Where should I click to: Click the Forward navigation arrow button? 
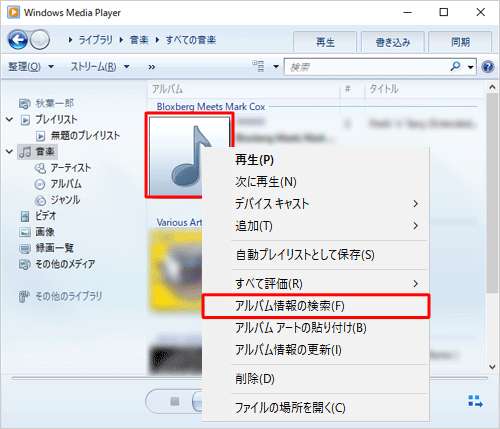point(40,40)
